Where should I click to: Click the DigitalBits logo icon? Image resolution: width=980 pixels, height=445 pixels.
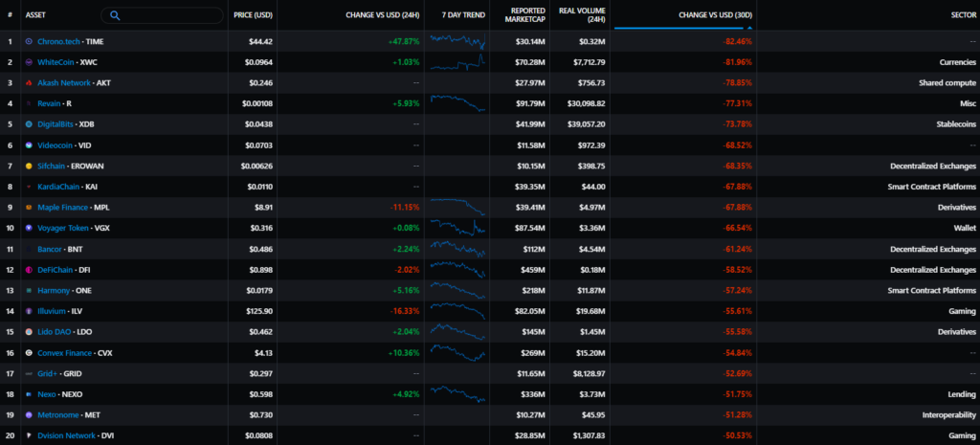click(30, 124)
